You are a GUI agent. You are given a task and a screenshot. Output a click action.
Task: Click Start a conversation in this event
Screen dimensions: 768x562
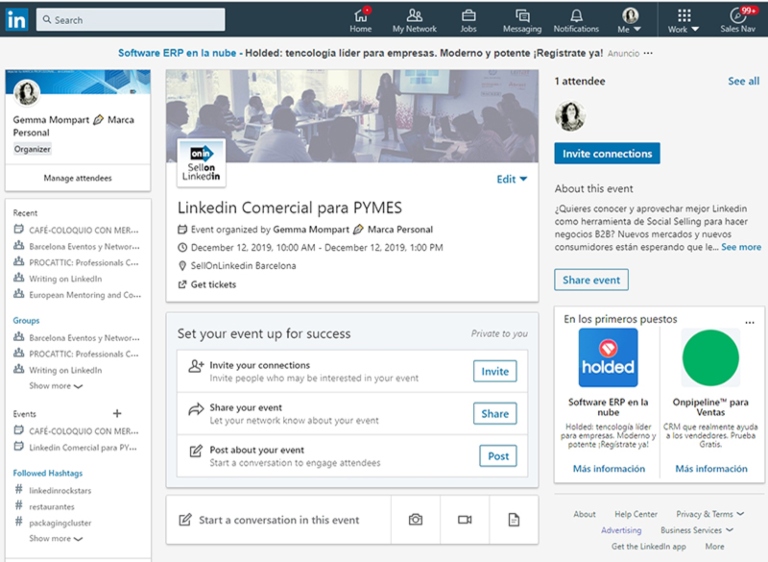[279, 520]
